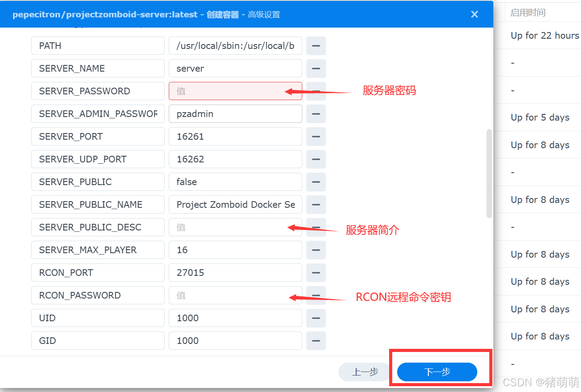Remove the GID variable row
The width and height of the screenshot is (581, 392).
316,341
